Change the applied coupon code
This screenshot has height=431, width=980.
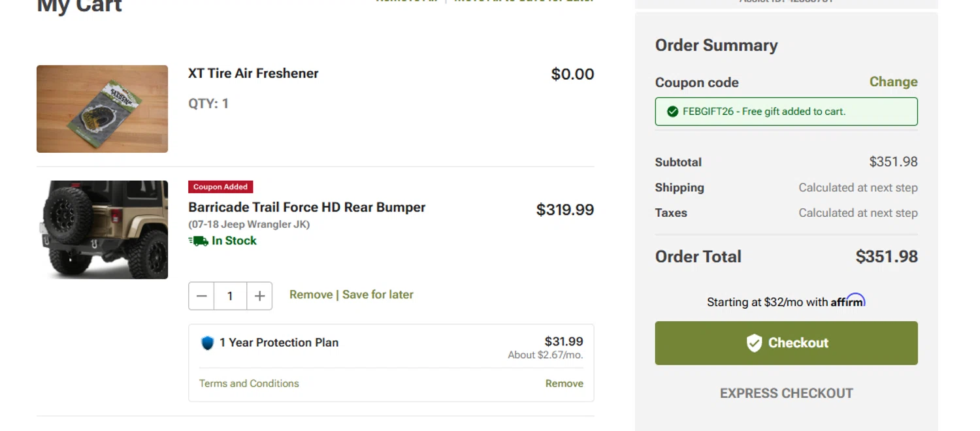pos(893,82)
